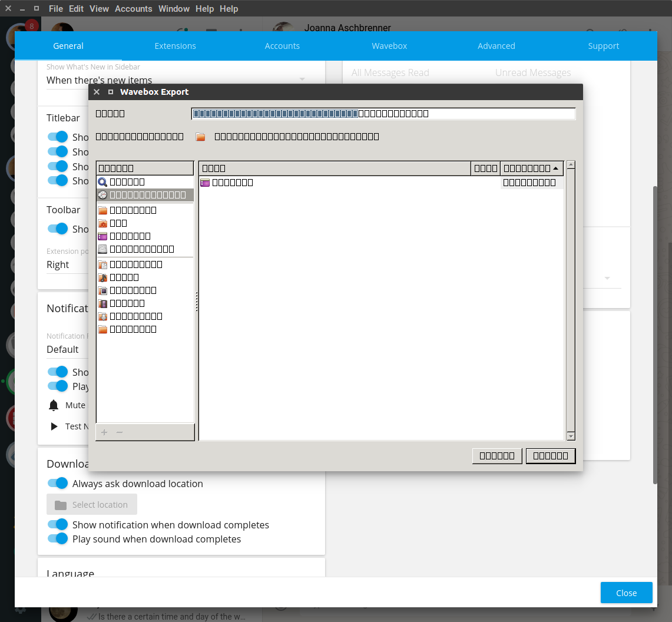Turn off Play sound when download completes
This screenshot has width=672, height=622.
[58, 539]
